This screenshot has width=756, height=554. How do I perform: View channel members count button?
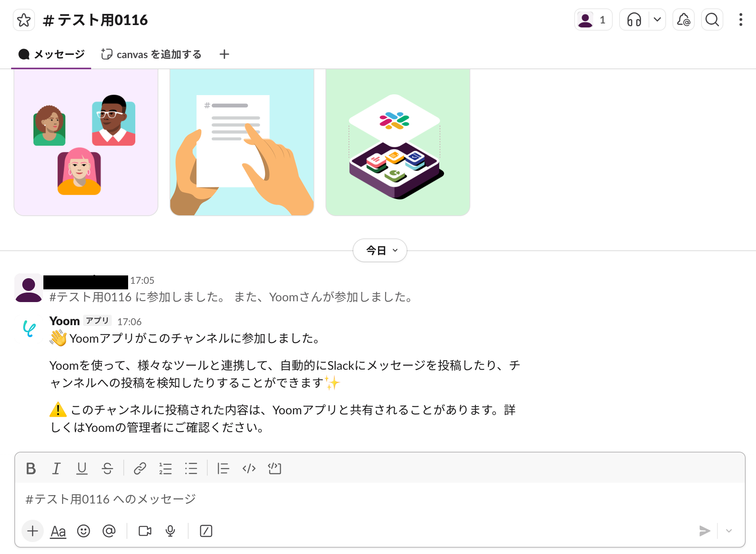[593, 20]
